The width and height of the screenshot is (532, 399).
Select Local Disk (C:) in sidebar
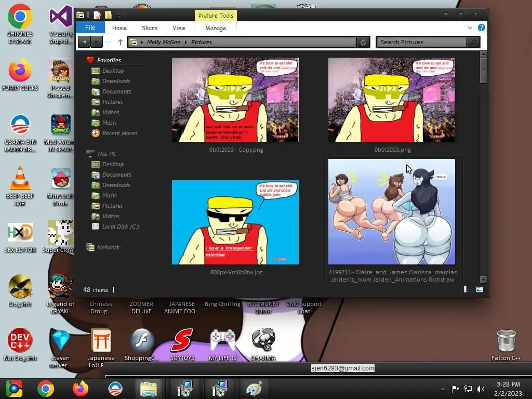pos(121,227)
